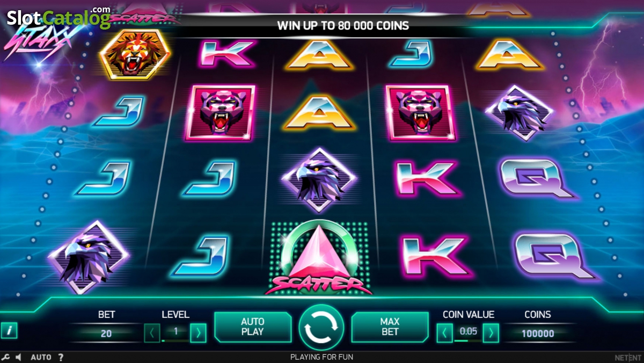Open help with the question mark
Viewport: 644px width, 363px height.
(x=61, y=357)
